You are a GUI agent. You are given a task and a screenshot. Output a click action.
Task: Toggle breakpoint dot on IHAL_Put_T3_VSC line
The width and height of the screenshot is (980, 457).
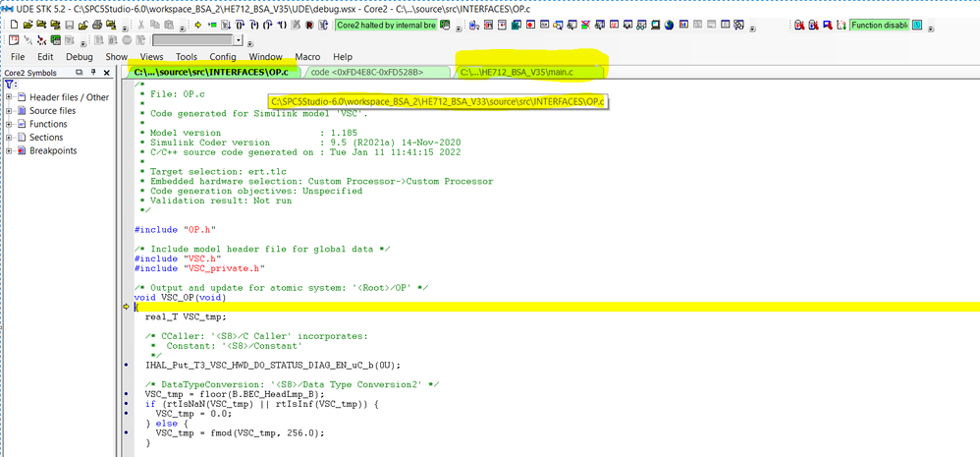tap(127, 365)
